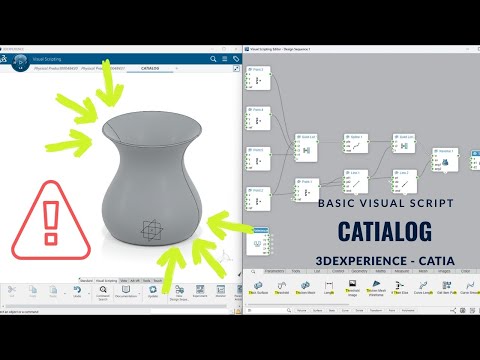Select the Line 1 node
The image size is (480, 360).
click(356, 182)
